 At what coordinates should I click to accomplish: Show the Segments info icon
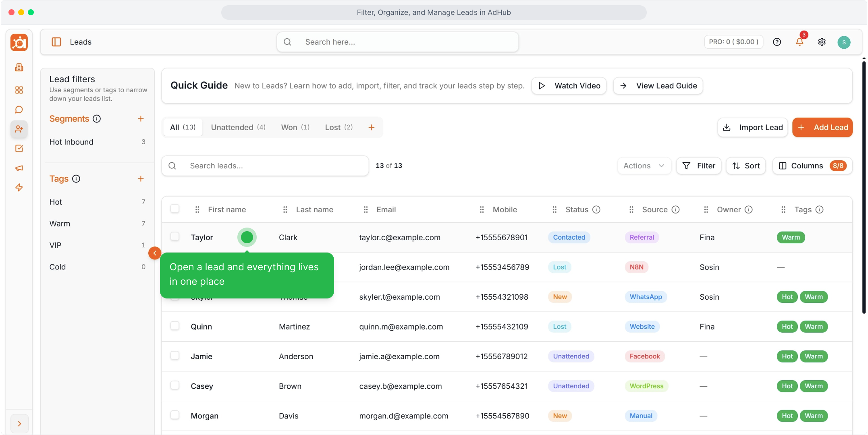pos(97,119)
